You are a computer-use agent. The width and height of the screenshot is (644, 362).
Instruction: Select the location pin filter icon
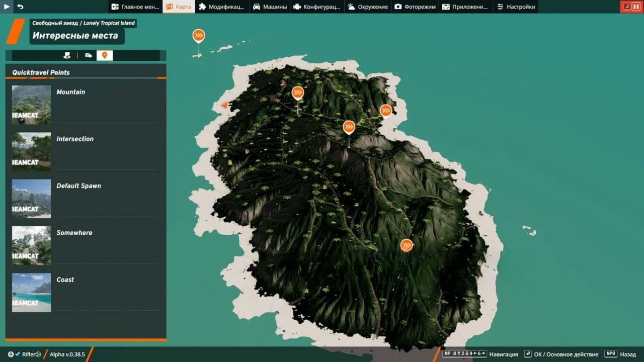(x=105, y=55)
